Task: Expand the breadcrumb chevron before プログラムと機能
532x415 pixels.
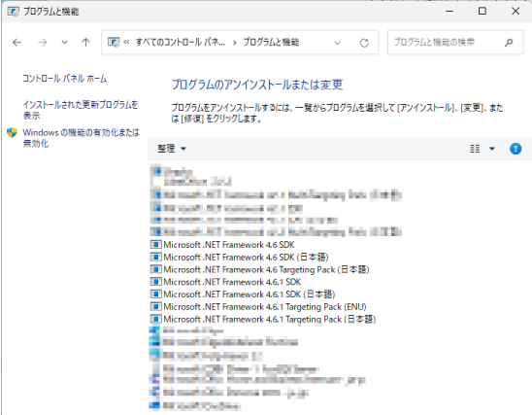Action: pyautogui.click(x=234, y=43)
